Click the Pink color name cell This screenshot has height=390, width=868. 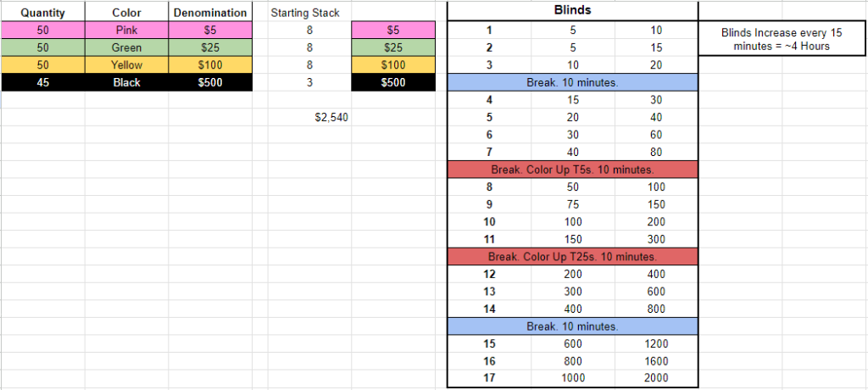[127, 31]
